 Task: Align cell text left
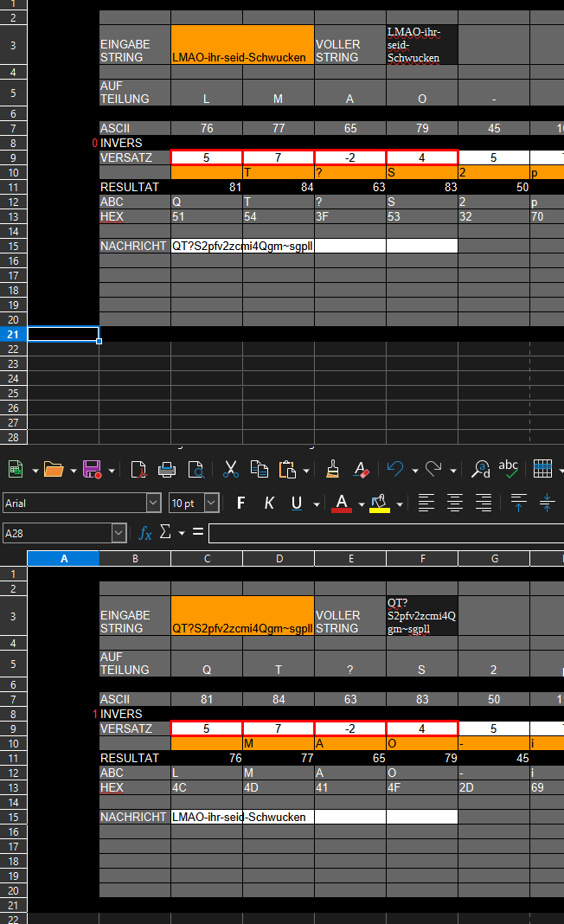426,503
